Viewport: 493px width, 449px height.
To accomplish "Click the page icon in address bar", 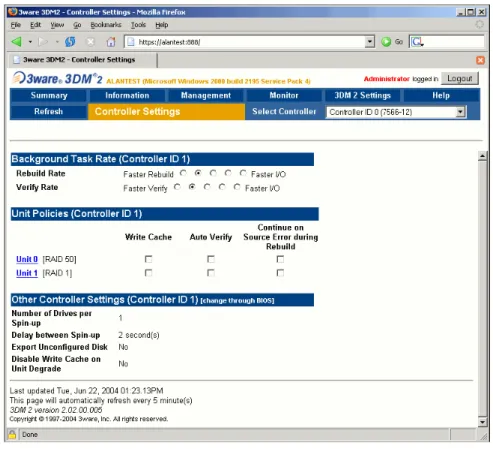I will click(131, 42).
